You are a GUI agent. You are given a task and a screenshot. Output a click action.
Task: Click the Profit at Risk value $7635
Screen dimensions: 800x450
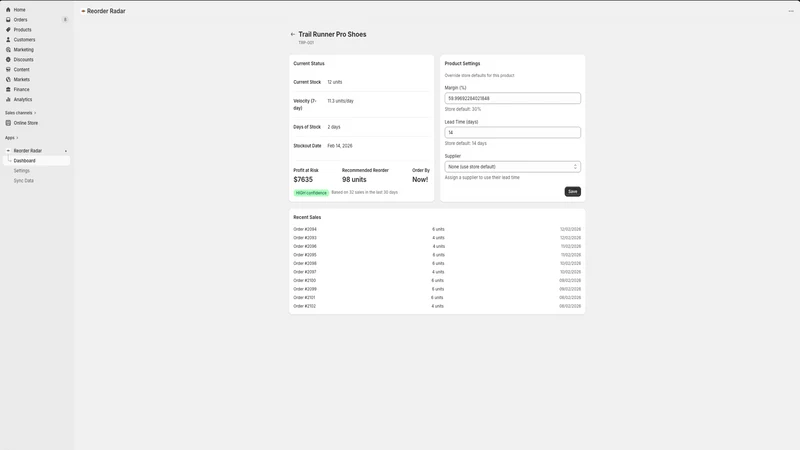coord(303,180)
